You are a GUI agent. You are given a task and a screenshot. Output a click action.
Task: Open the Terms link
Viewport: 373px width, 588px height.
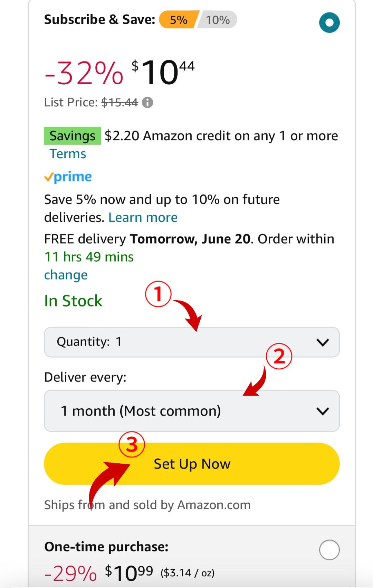tap(68, 154)
